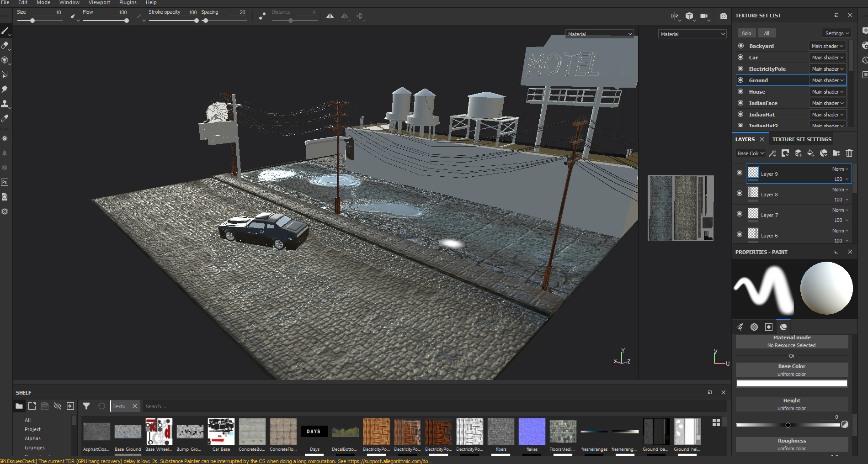Select the Smudge tool

(x=5, y=89)
